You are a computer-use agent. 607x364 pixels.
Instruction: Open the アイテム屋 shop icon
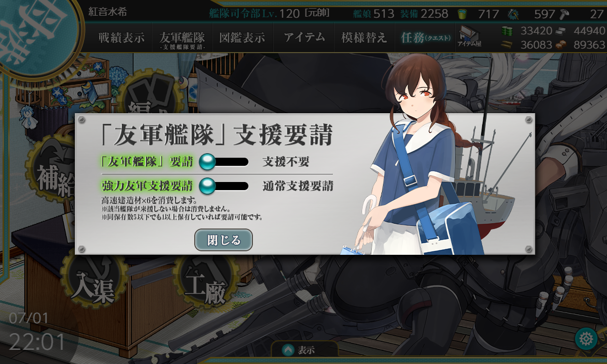[x=469, y=36]
